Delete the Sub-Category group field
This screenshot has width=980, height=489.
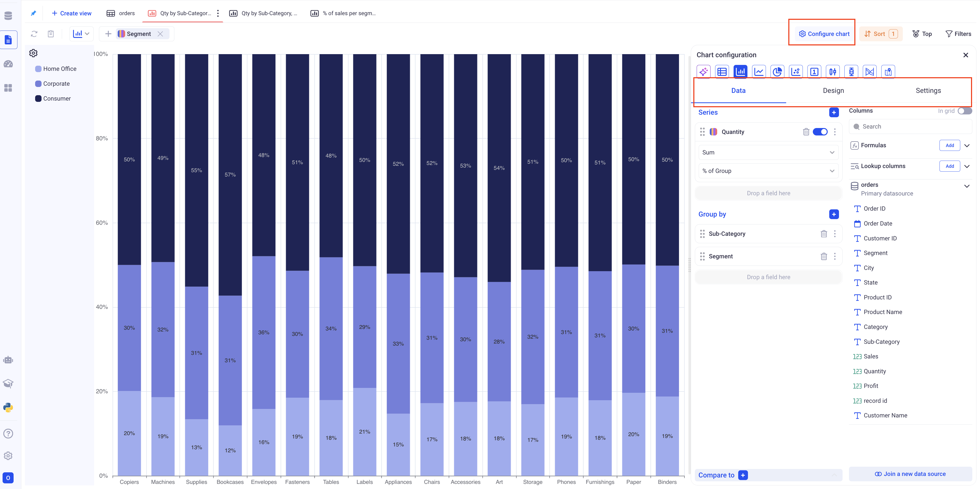824,234
